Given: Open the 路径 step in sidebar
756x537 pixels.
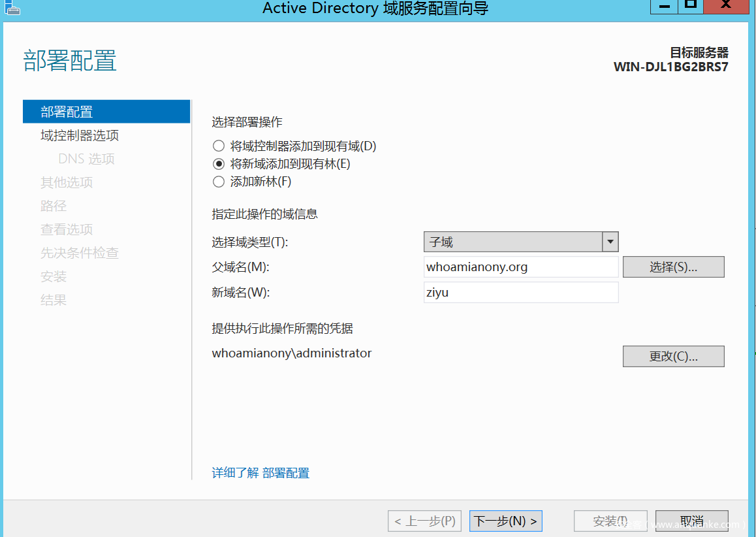Looking at the screenshot, I should pyautogui.click(x=54, y=206).
